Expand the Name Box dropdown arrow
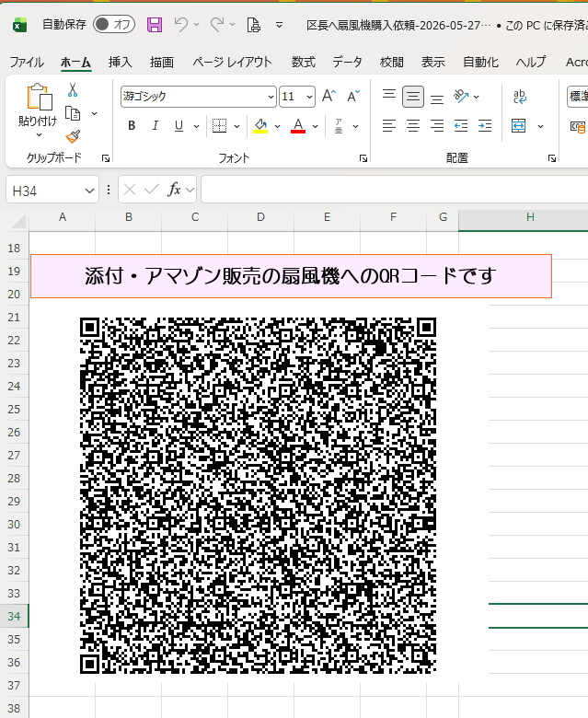 point(89,191)
